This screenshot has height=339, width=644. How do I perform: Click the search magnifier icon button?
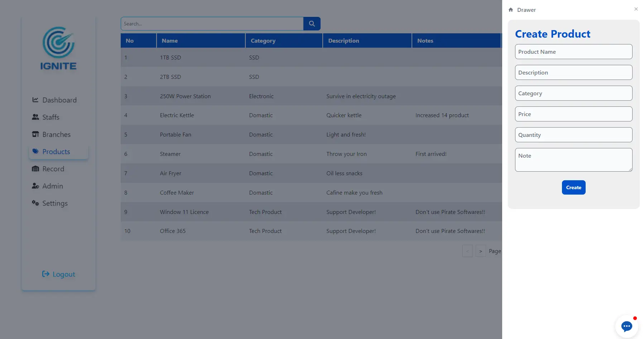pyautogui.click(x=312, y=24)
